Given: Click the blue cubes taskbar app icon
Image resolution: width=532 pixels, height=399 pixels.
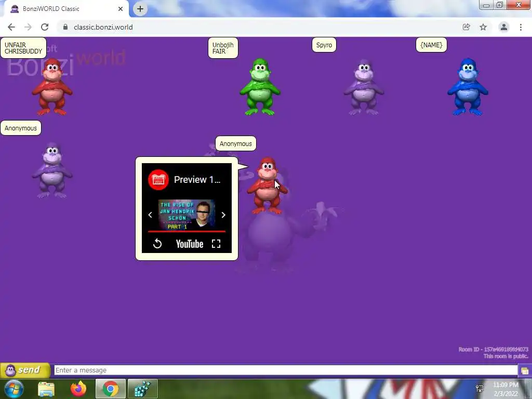Looking at the screenshot, I should (142, 389).
